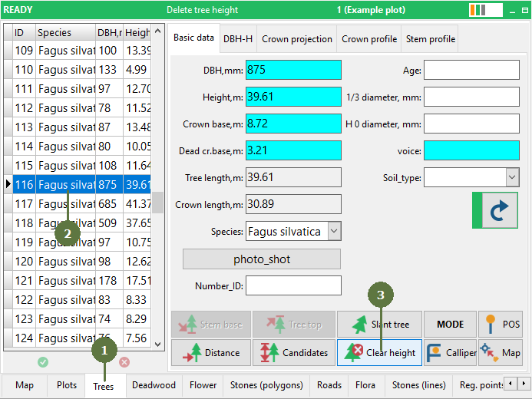
Task: Switch to the DBH-H tab
Action: (x=238, y=39)
